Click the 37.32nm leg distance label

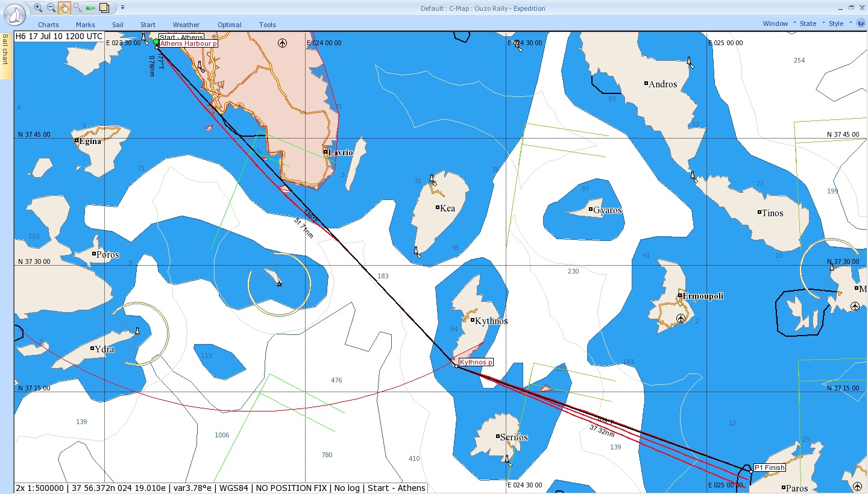click(x=602, y=430)
